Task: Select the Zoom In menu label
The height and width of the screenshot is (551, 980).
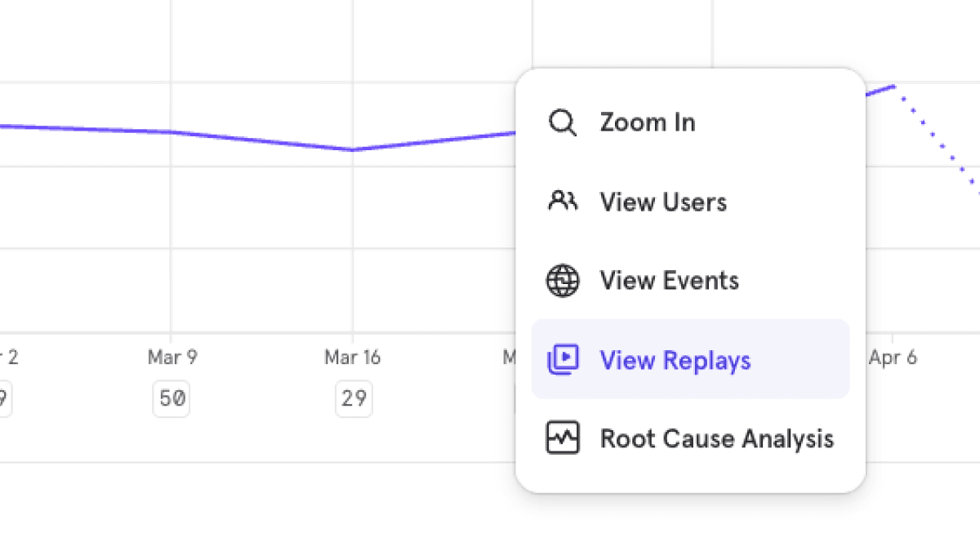Action: coord(647,123)
